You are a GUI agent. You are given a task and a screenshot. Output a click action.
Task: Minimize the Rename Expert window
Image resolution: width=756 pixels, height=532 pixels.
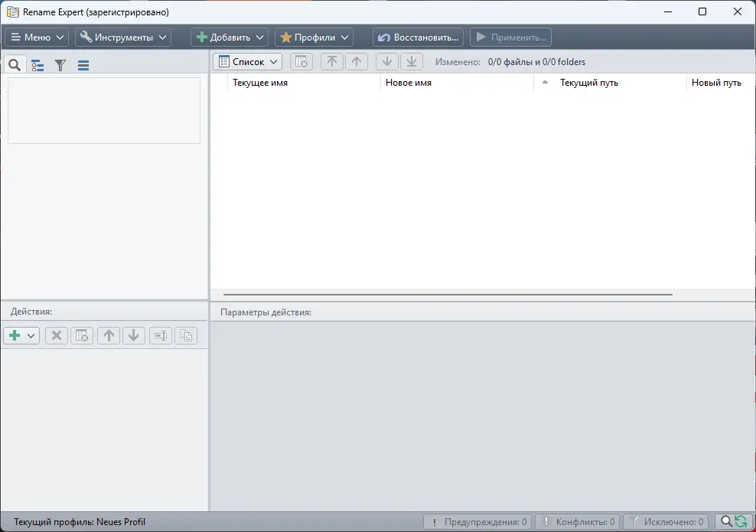(668, 11)
